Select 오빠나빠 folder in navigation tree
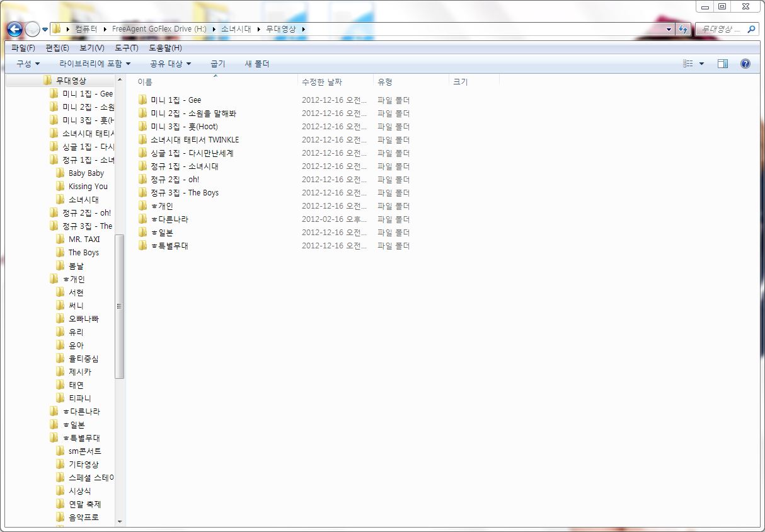765x532 pixels. tap(84, 318)
